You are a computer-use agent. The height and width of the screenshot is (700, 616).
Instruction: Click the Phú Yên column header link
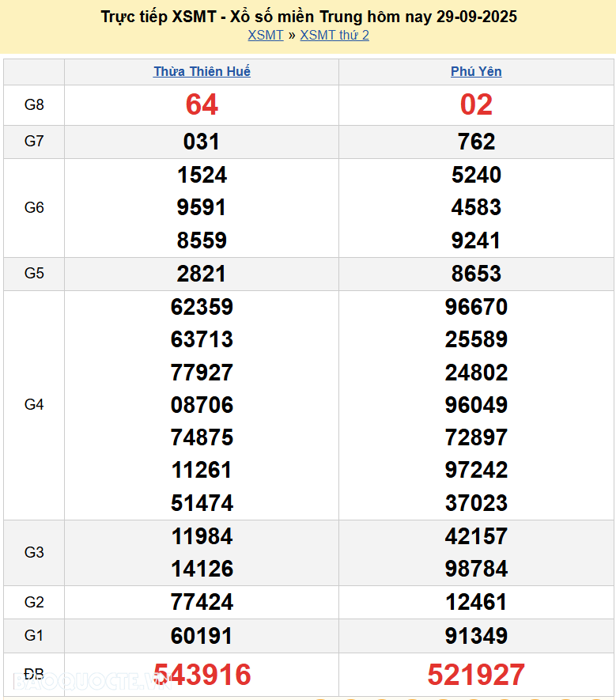(x=476, y=71)
